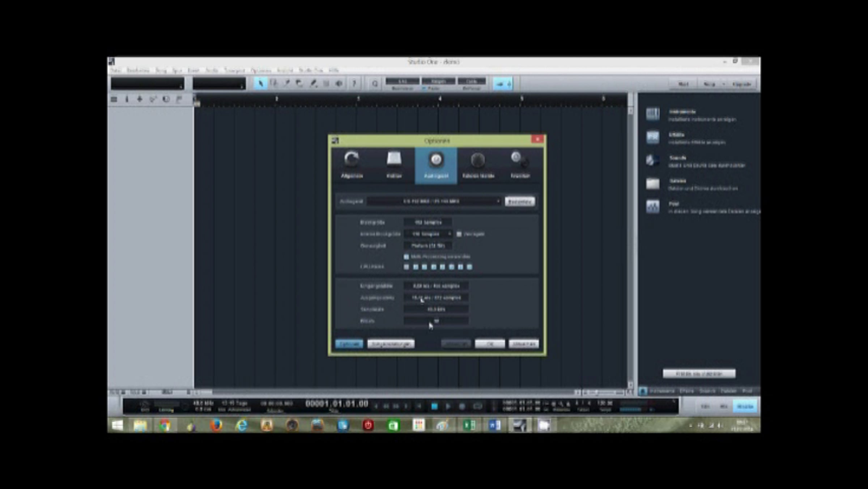Screen dimensions: 868x489
Task: Click the OK button in Optionen dialog
Action: (490, 344)
